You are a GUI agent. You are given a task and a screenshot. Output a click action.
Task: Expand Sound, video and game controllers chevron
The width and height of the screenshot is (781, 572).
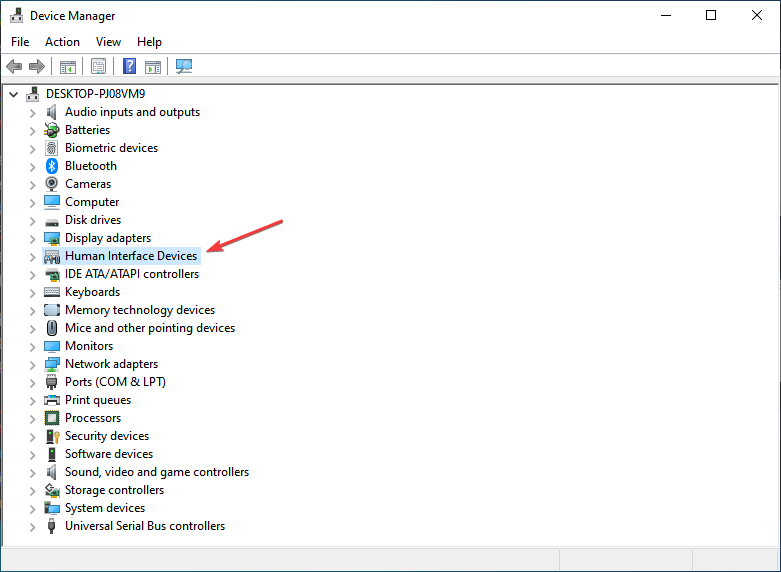coord(33,473)
